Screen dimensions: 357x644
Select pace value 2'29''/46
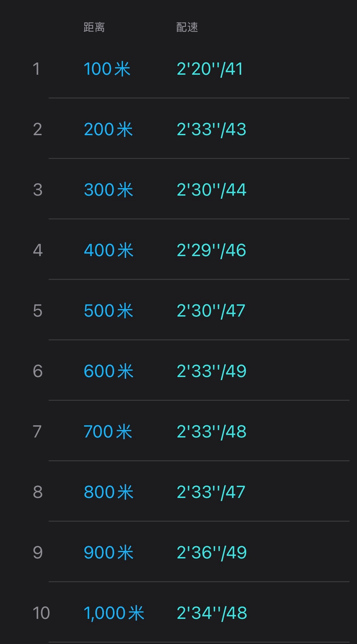(211, 250)
